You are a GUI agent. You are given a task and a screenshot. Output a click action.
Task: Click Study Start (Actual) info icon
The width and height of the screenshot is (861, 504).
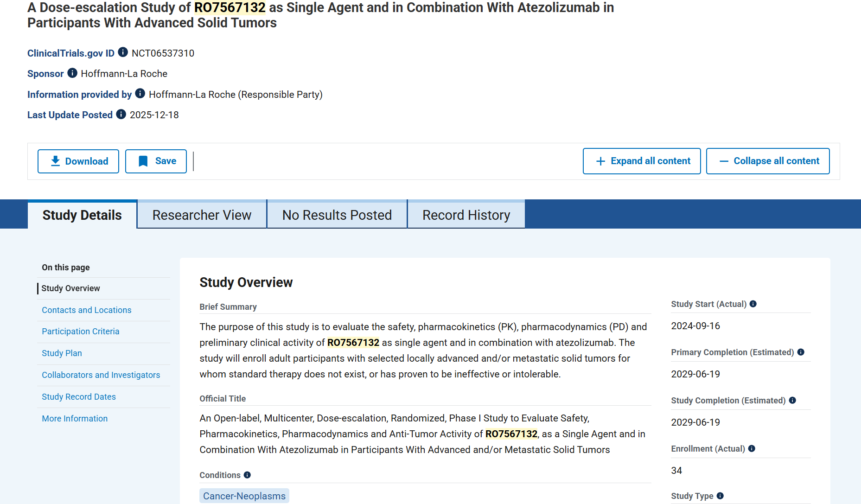pos(753,304)
